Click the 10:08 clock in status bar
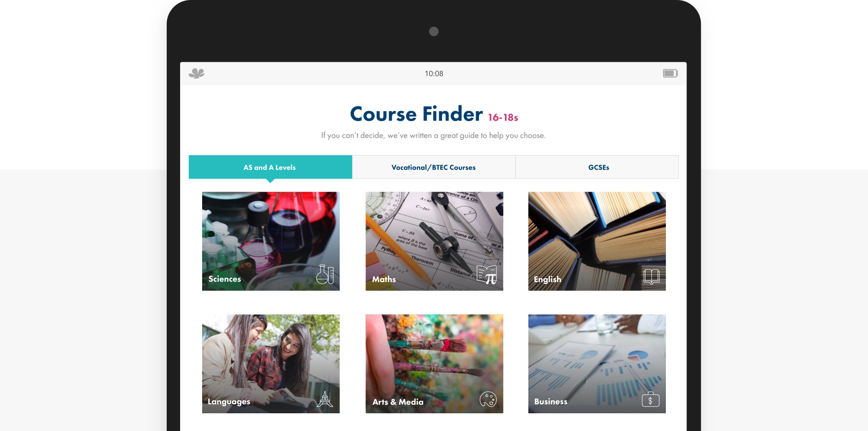This screenshot has width=868, height=431. (x=434, y=73)
